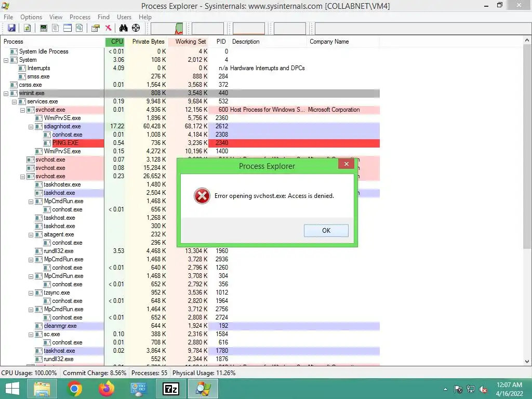Toggle Show Lower Pane toolbar icon
The width and height of the screenshot is (532, 399).
point(68,28)
